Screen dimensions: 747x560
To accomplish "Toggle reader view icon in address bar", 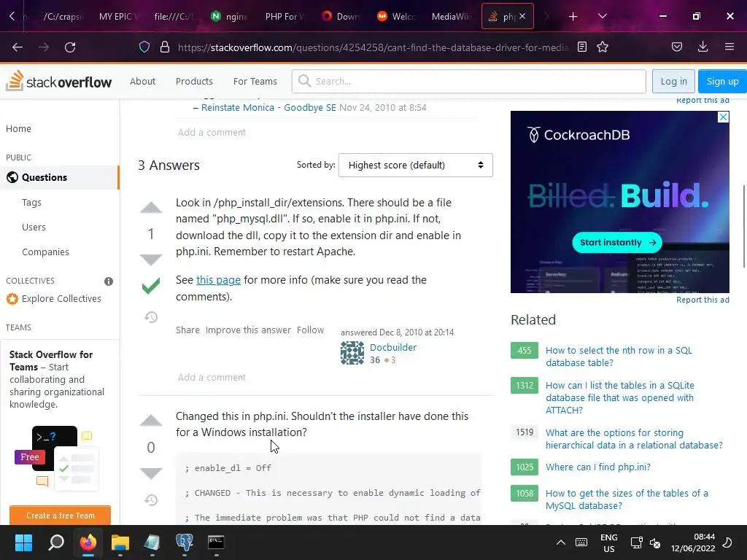I will click(x=581, y=47).
